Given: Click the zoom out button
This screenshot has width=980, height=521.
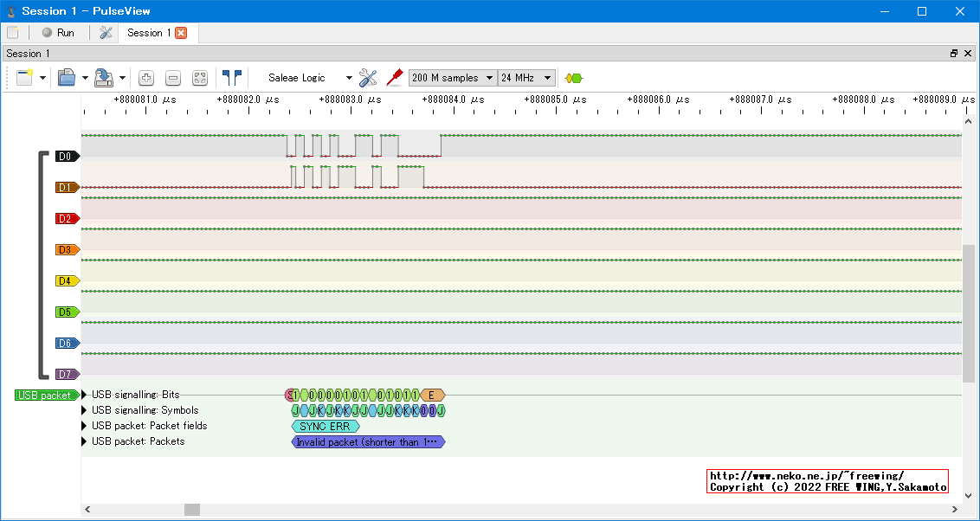Looking at the screenshot, I should 173,78.
